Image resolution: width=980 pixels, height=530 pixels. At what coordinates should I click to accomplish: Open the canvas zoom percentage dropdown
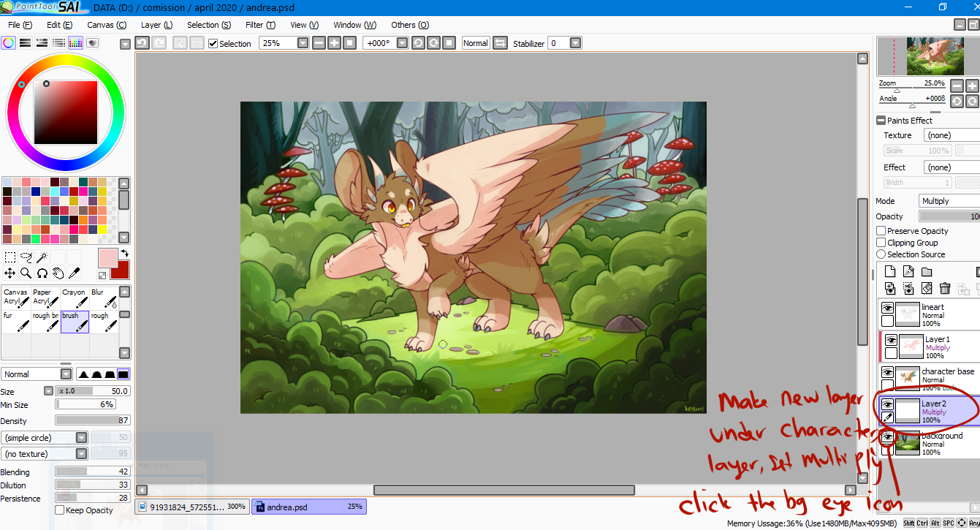click(303, 43)
